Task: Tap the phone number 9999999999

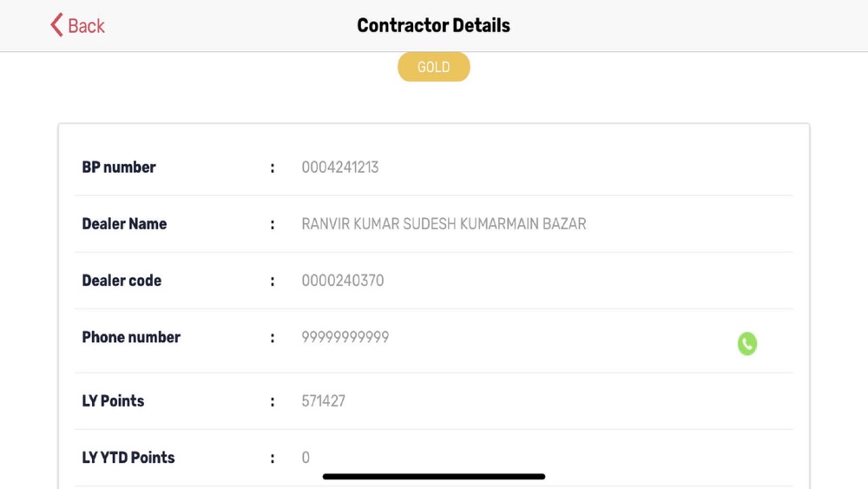Action: (x=345, y=337)
